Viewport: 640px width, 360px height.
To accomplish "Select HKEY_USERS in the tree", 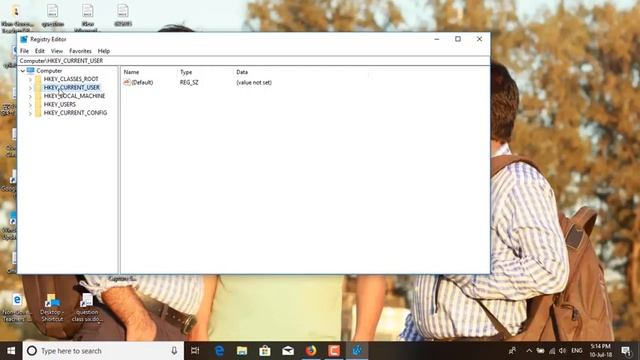I will [60, 104].
